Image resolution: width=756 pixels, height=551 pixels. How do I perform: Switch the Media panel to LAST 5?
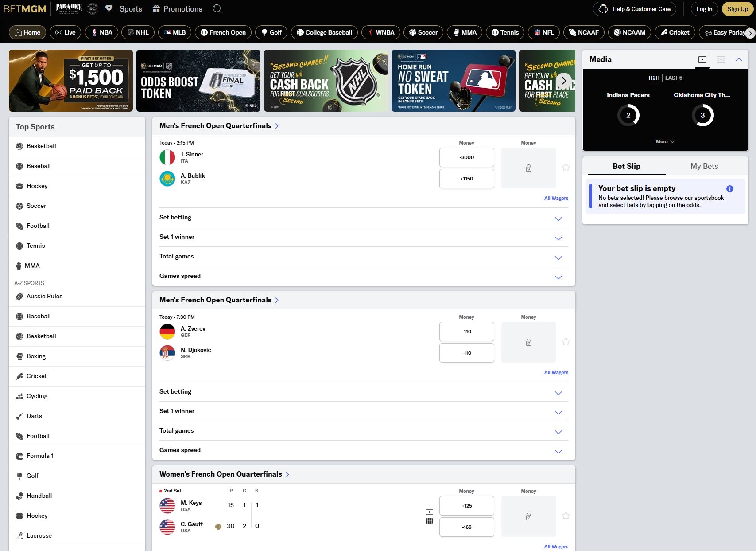[x=673, y=78]
